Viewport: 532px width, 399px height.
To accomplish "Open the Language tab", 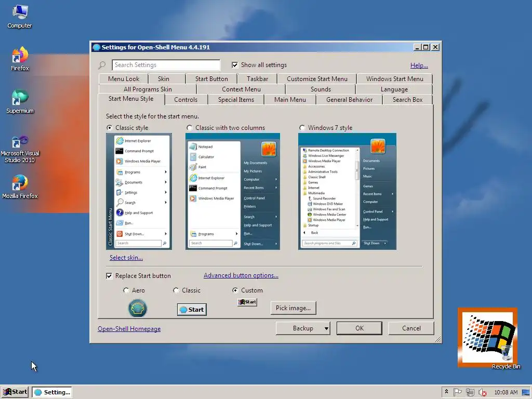I will coord(394,89).
